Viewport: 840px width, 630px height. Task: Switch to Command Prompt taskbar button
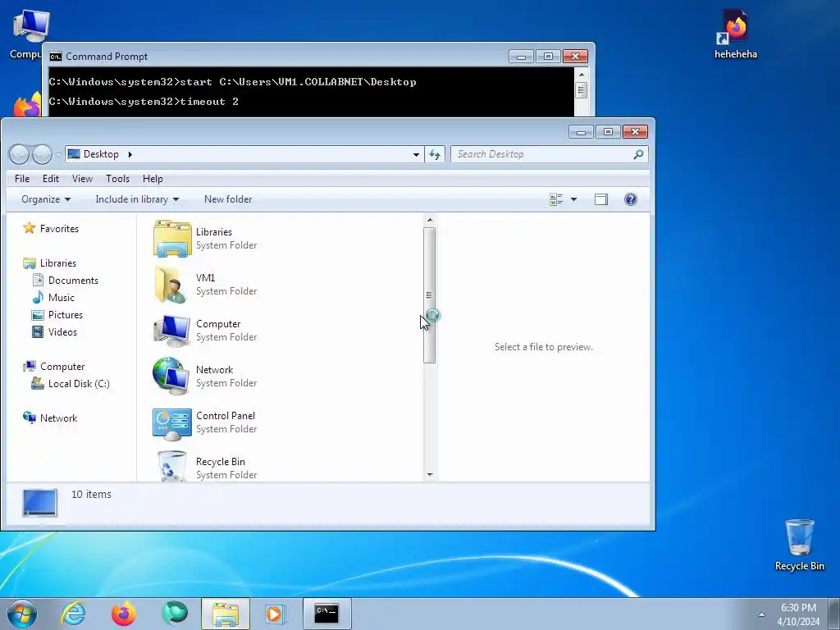pyautogui.click(x=326, y=614)
